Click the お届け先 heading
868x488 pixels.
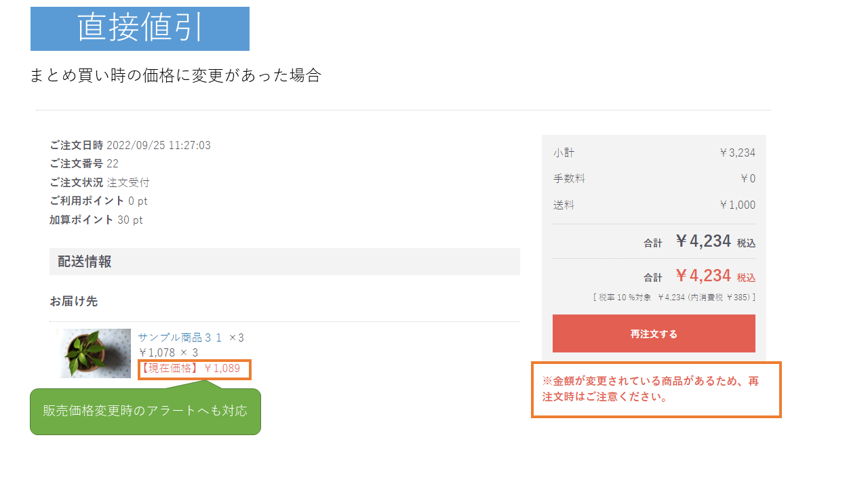coord(73,301)
